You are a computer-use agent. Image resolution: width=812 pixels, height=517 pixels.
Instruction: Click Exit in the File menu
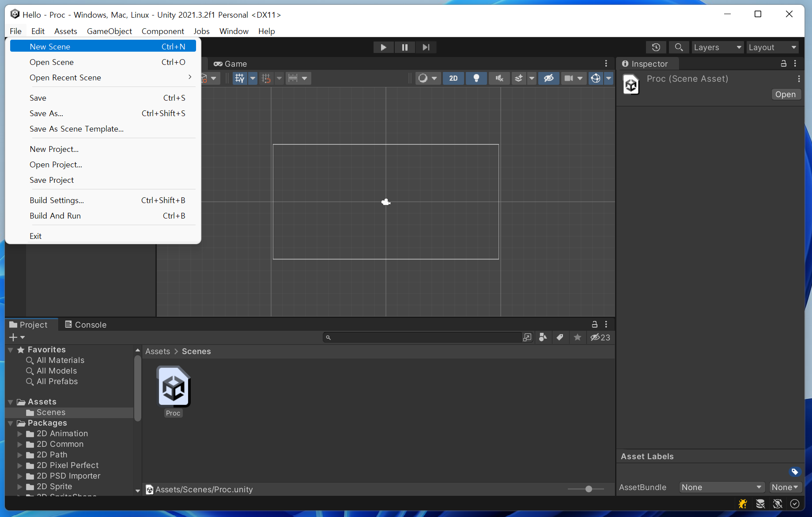point(103,236)
